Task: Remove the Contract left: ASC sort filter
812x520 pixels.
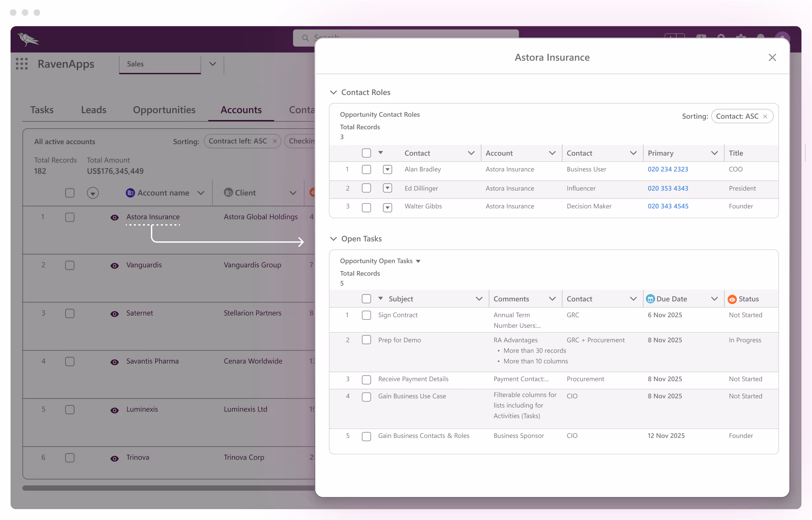Action: point(275,141)
